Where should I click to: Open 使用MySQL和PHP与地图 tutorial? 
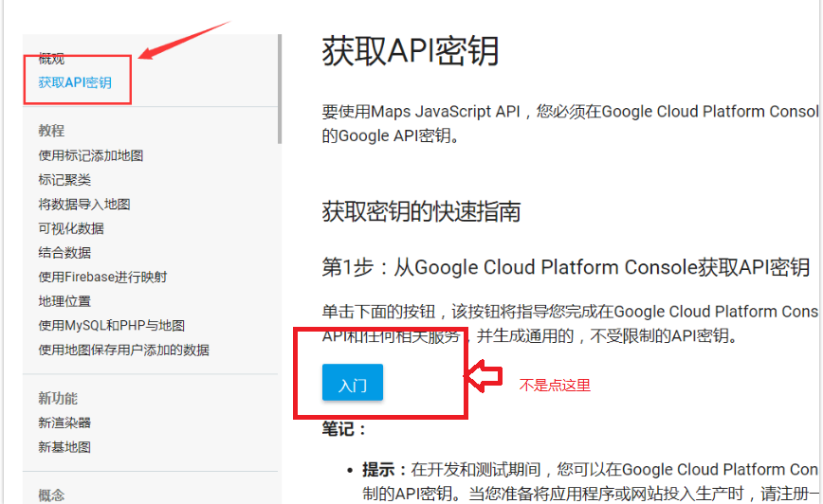point(111,326)
